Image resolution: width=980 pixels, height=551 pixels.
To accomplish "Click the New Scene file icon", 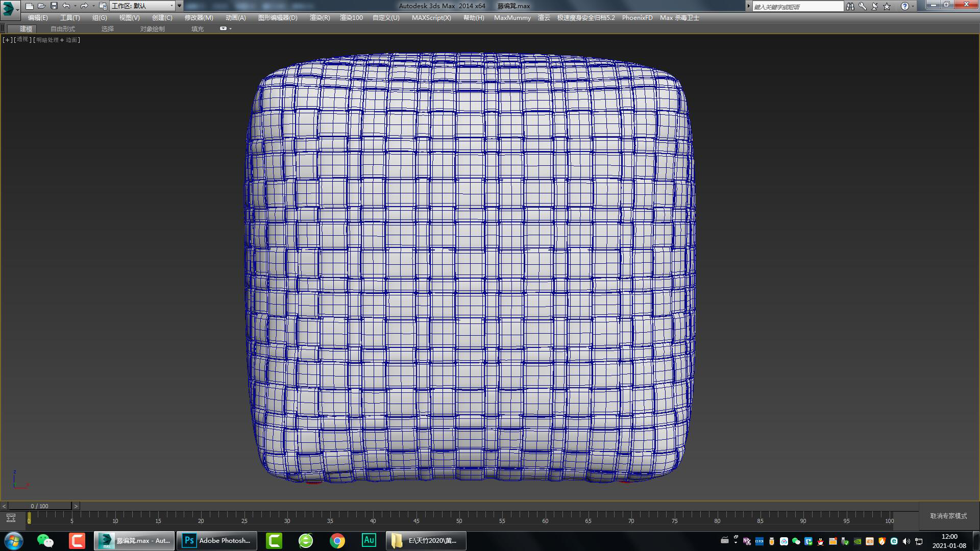I will tap(30, 6).
